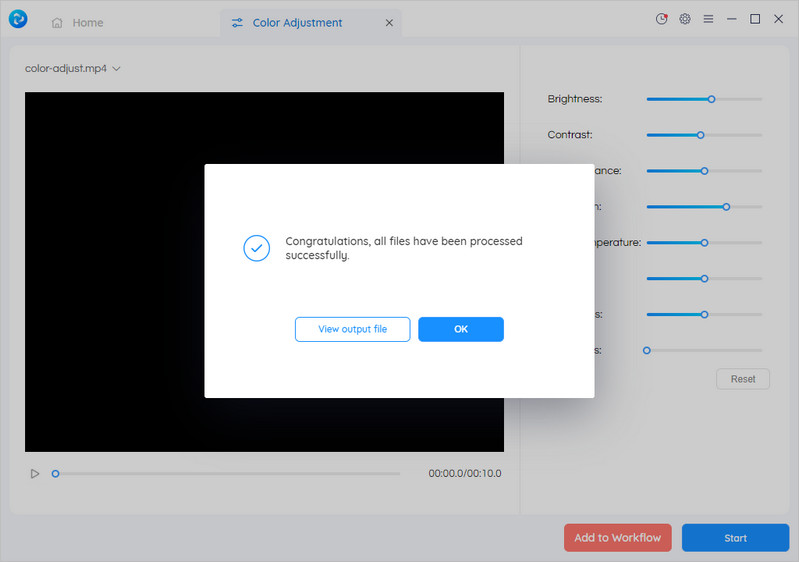Image resolution: width=799 pixels, height=562 pixels.
Task: Play the video preview
Action: (x=34, y=474)
